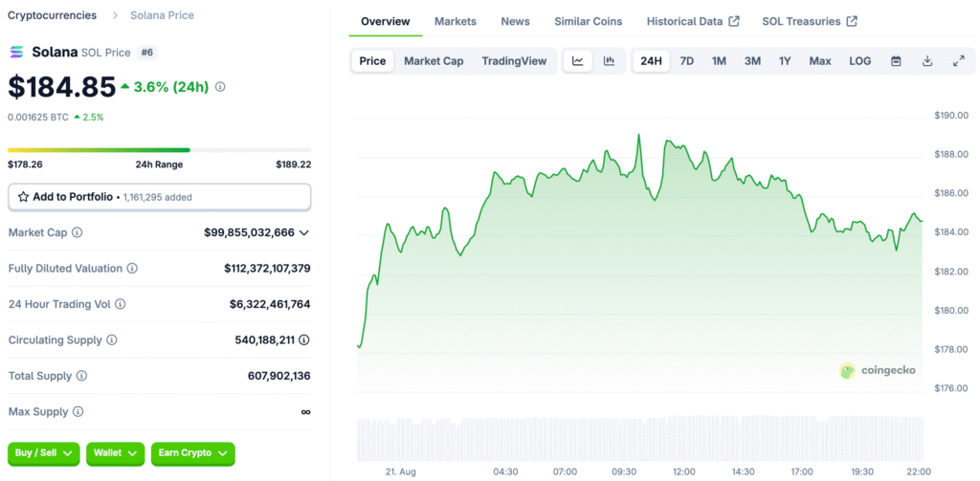Set chart range to Max
Screen dimensions: 980x481
click(820, 61)
